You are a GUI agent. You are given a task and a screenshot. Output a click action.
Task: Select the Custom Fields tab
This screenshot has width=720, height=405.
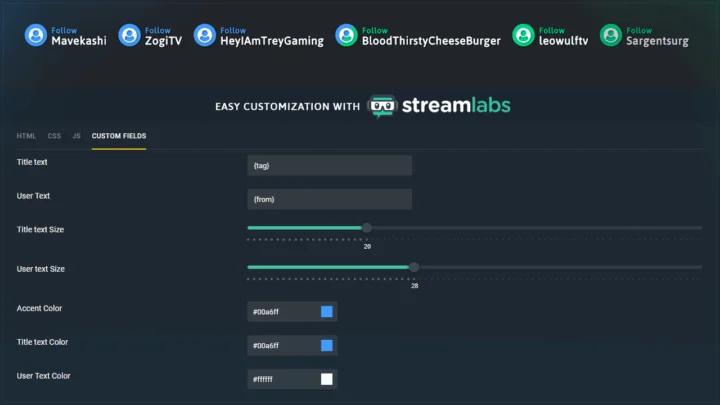click(x=118, y=135)
